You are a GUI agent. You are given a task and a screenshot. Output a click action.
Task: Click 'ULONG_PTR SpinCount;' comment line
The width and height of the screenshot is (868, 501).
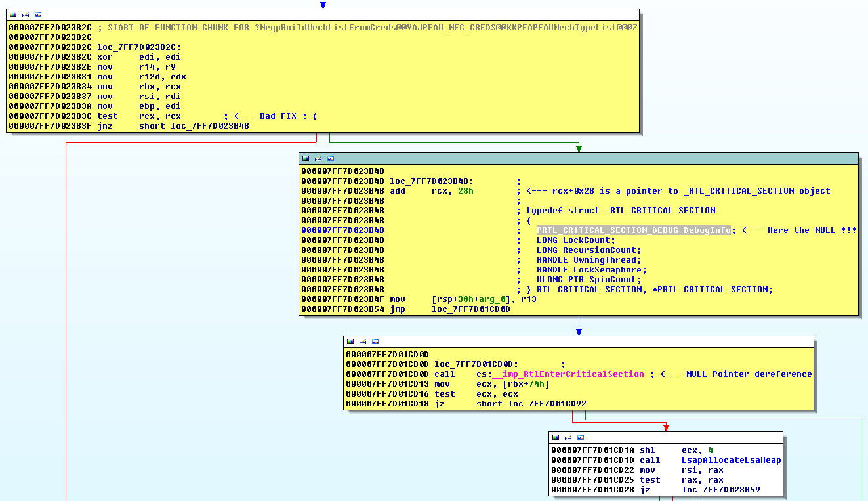point(589,280)
